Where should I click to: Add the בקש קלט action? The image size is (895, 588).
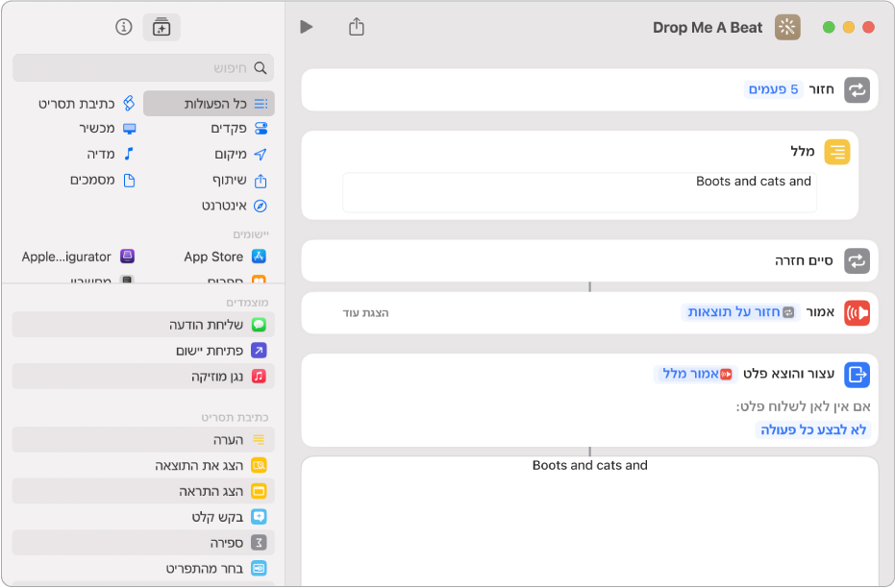[x=143, y=517]
